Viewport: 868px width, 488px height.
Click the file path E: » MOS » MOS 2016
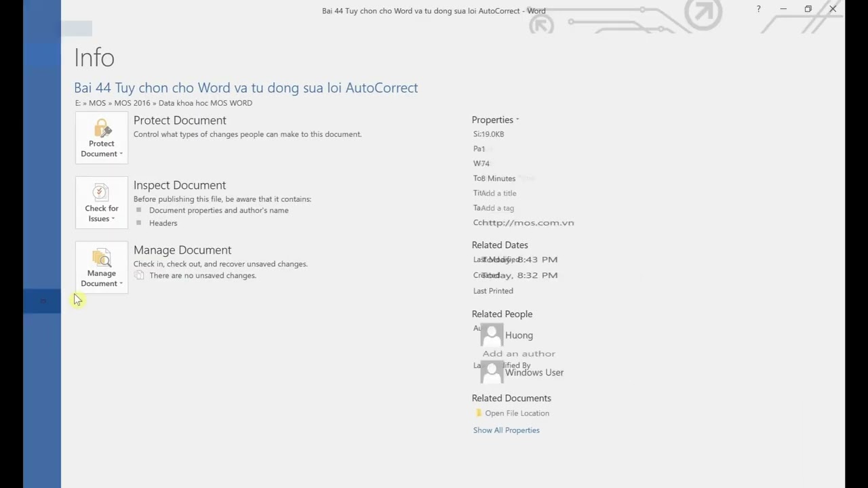[163, 103]
